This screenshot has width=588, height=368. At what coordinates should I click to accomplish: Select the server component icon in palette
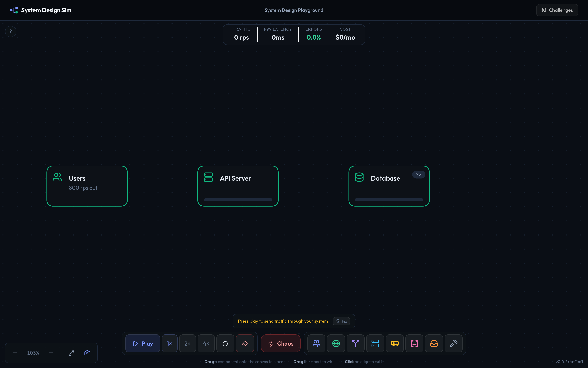click(x=375, y=343)
